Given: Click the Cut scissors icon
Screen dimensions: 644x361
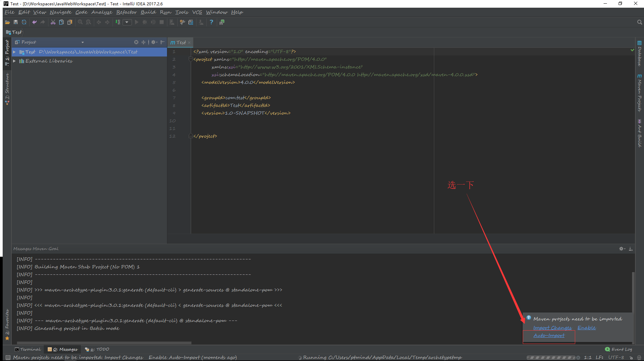Looking at the screenshot, I should [53, 22].
